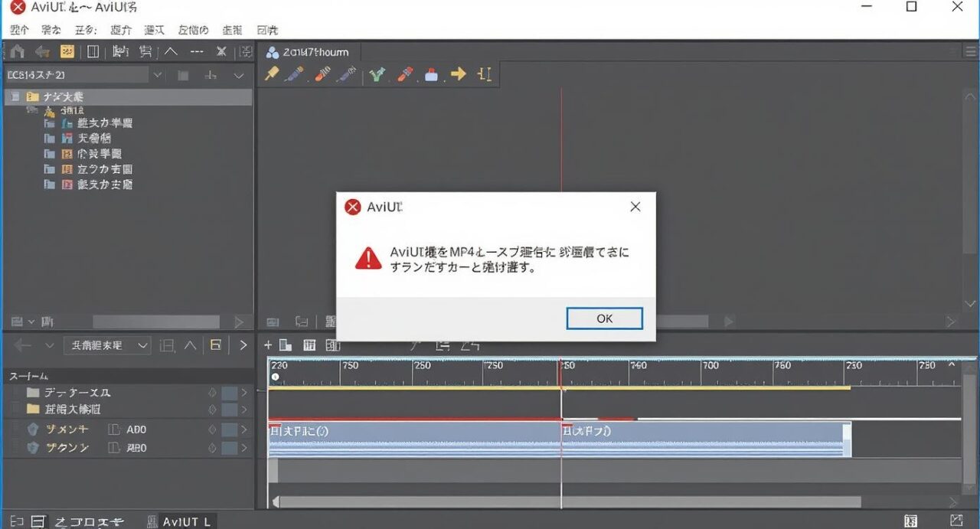
Task: Expand the A00 layer row's right chevron
Action: (x=245, y=429)
